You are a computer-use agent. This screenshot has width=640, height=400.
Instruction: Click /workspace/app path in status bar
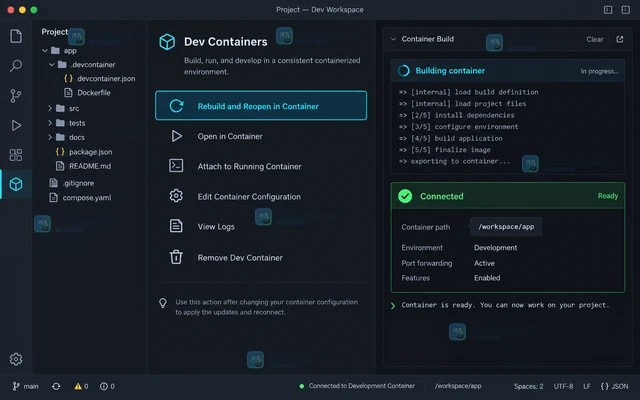(x=458, y=386)
